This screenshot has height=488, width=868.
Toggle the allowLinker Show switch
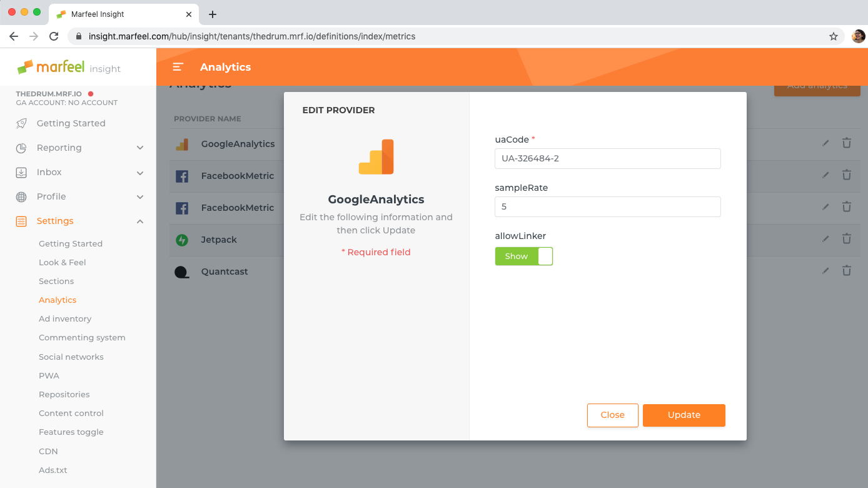pyautogui.click(x=524, y=256)
